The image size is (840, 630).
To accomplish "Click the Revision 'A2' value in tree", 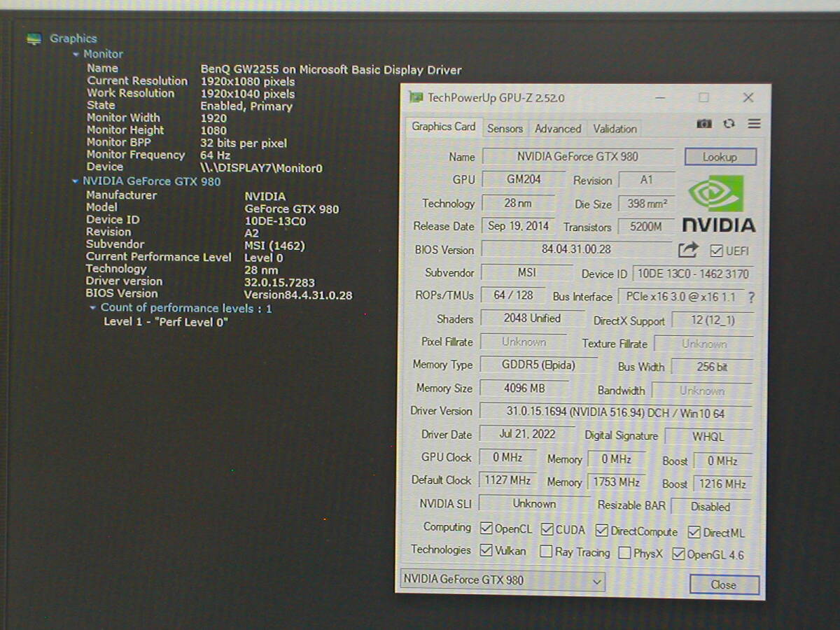I will pyautogui.click(x=251, y=233).
